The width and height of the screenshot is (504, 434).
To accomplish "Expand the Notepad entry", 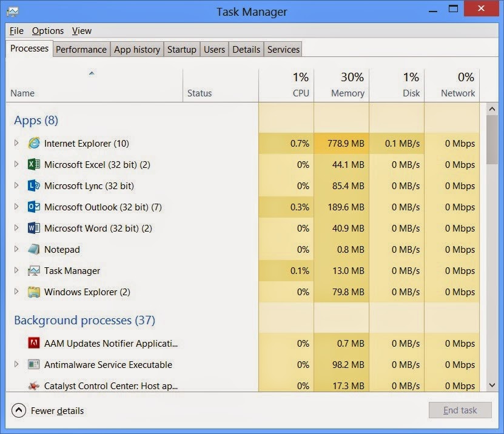I will 16,249.
